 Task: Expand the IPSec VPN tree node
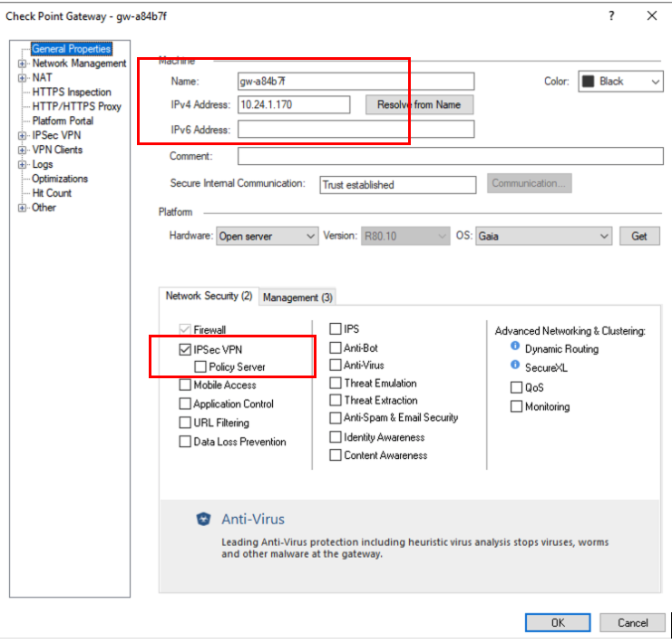pyautogui.click(x=22, y=135)
